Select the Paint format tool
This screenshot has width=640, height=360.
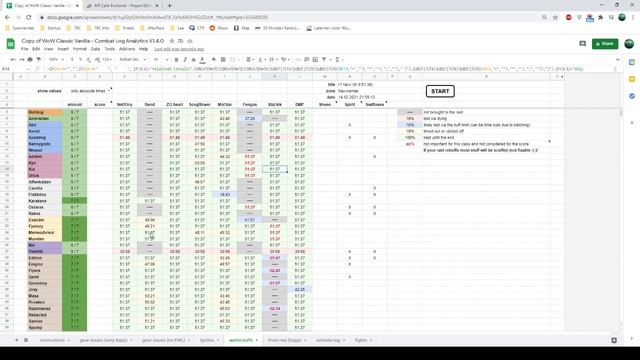pos(39,60)
